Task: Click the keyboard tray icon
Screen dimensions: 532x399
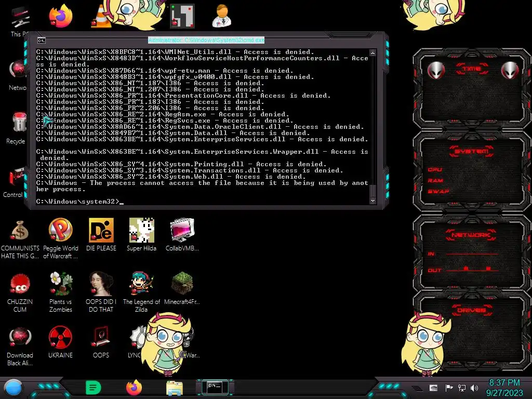Action: tap(433, 388)
